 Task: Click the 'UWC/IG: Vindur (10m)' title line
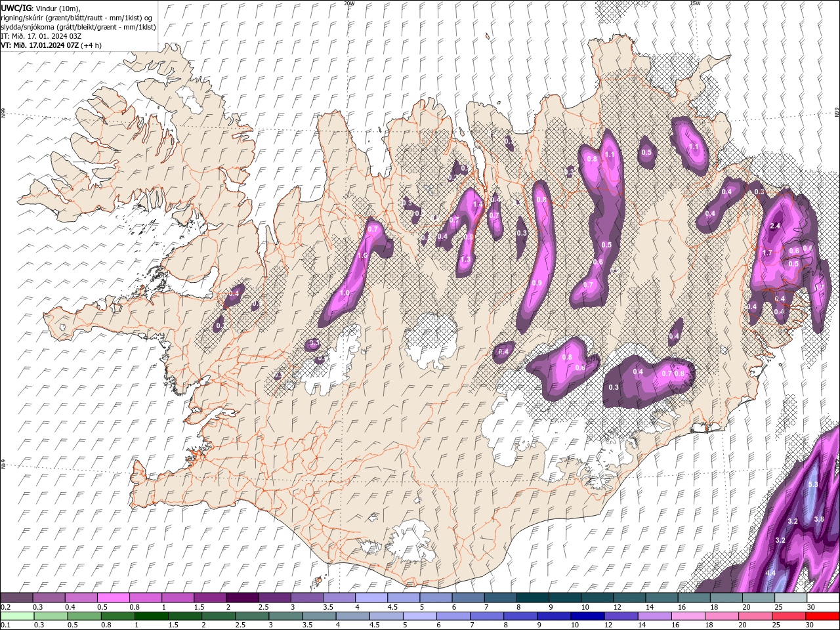coord(41,8)
